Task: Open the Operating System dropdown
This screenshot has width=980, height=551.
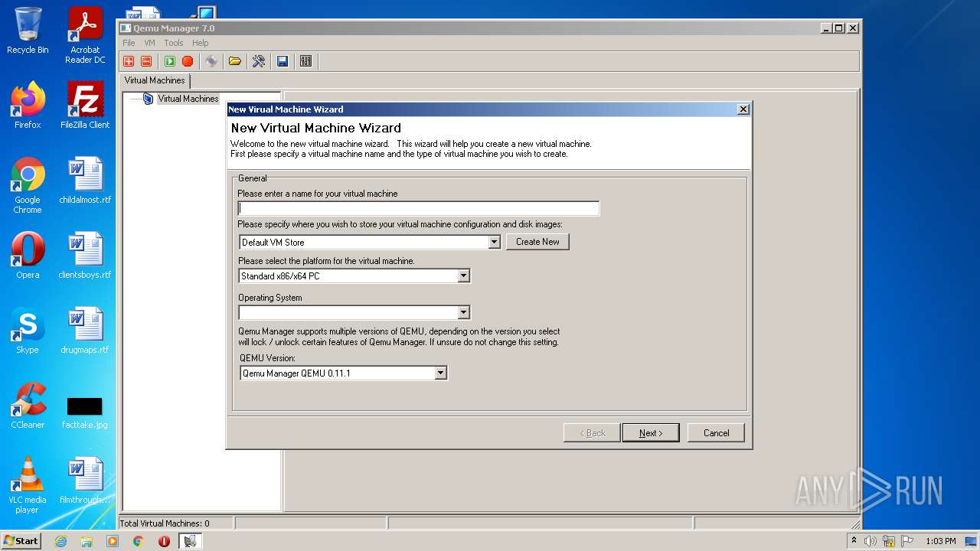Action: click(463, 312)
